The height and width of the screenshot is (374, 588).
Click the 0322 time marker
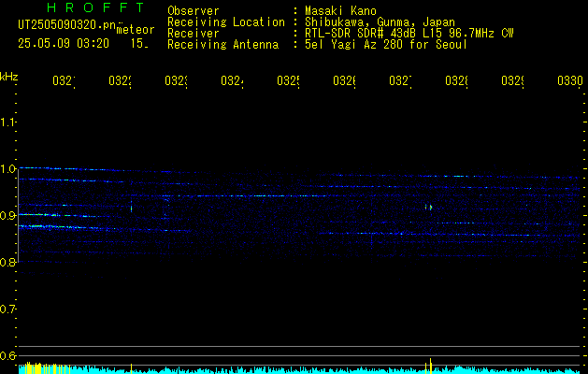120,81
